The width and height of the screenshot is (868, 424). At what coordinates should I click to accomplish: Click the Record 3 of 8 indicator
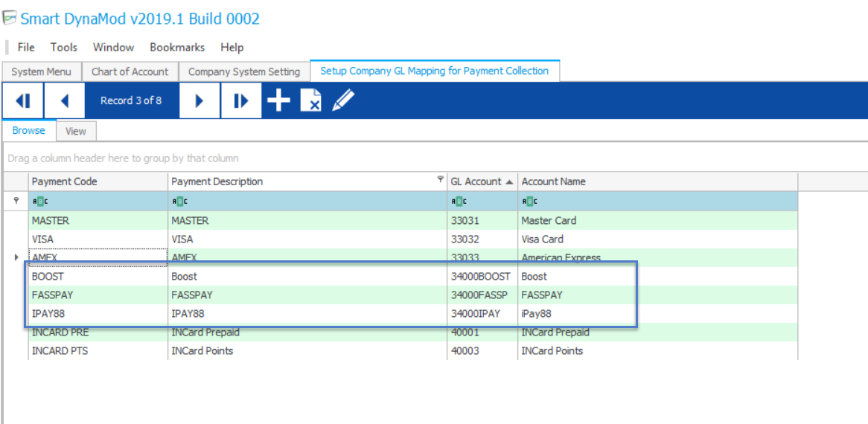pos(131,100)
